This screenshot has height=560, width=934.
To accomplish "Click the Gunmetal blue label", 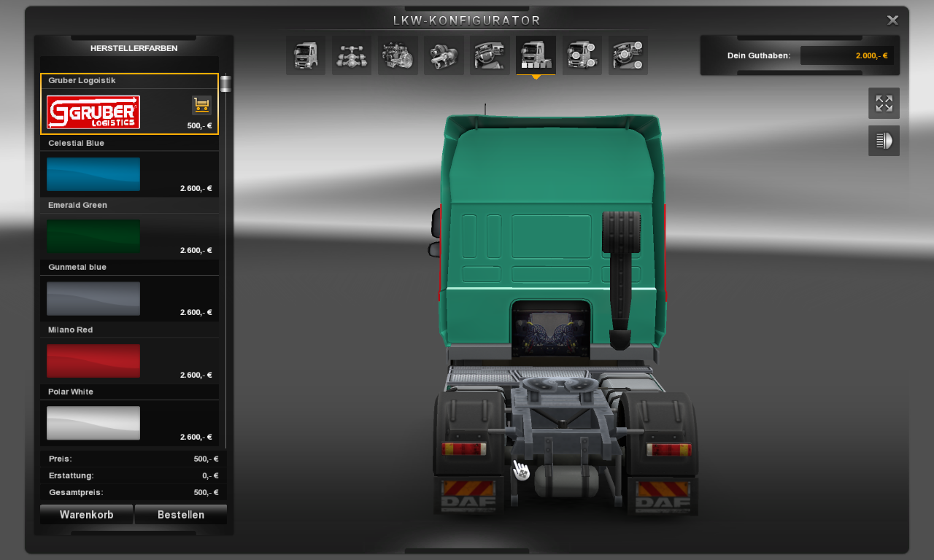I will [x=77, y=267].
